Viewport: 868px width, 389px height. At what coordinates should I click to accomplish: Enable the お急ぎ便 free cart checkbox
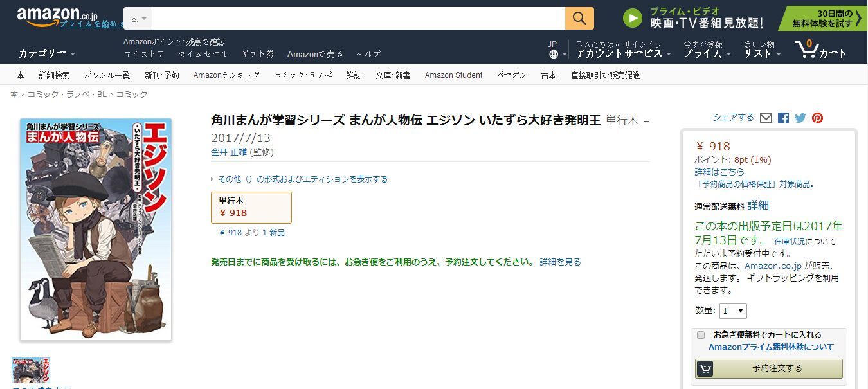[701, 335]
